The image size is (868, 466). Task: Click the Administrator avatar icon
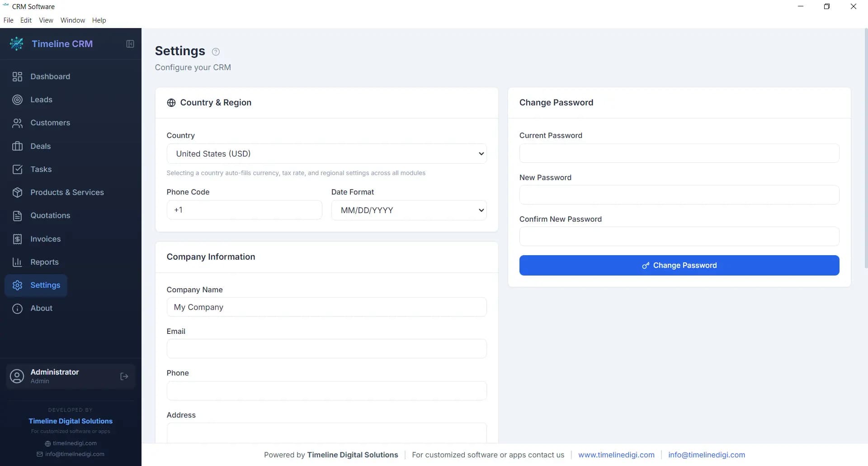click(x=17, y=376)
